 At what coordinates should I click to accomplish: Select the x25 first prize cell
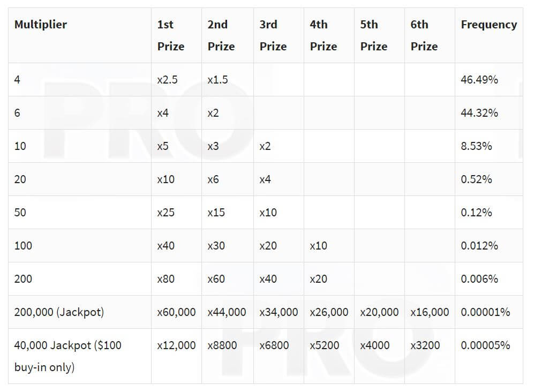pyautogui.click(x=166, y=213)
